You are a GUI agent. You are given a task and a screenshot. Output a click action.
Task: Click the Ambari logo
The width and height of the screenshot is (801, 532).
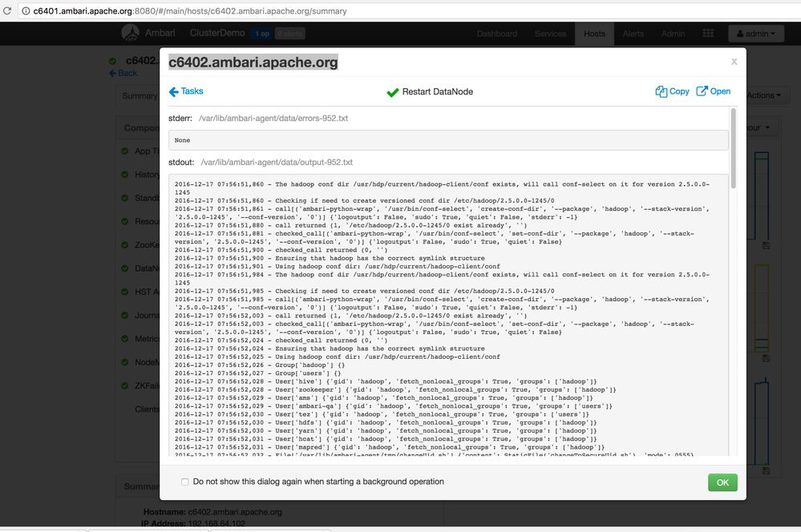(129, 33)
